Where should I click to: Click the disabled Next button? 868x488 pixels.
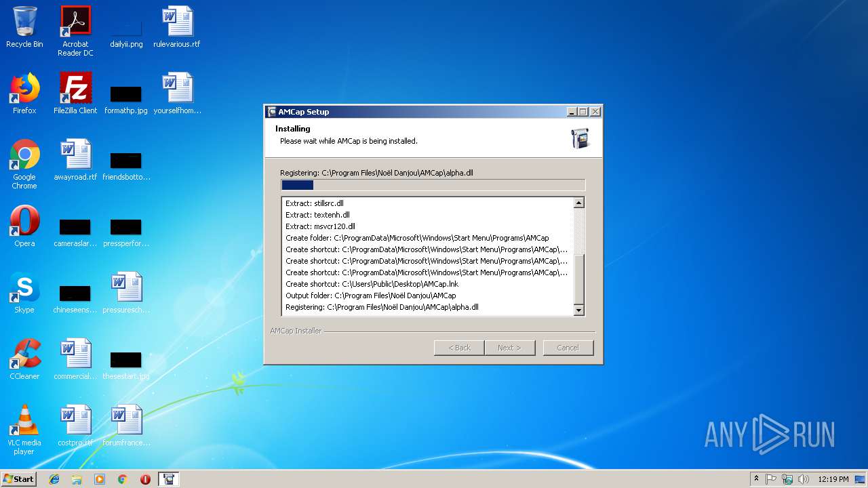(510, 348)
